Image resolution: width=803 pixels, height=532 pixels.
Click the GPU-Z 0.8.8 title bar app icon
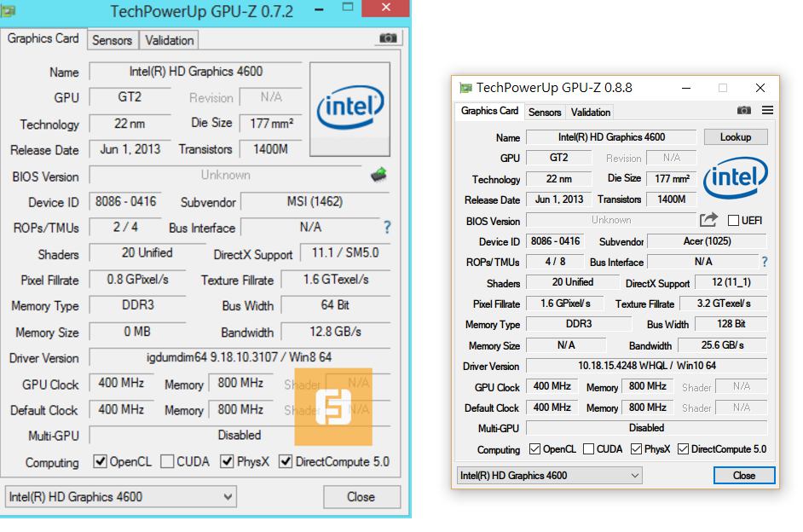click(465, 88)
